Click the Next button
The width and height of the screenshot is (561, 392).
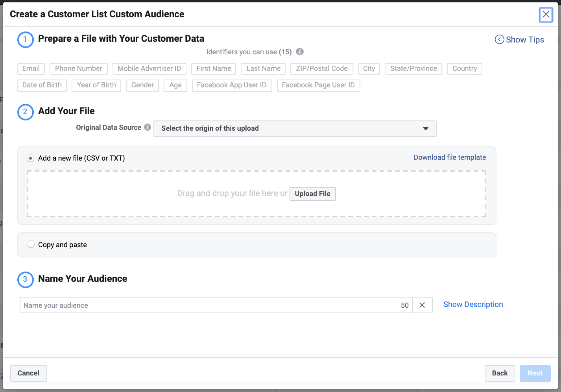[x=535, y=373]
